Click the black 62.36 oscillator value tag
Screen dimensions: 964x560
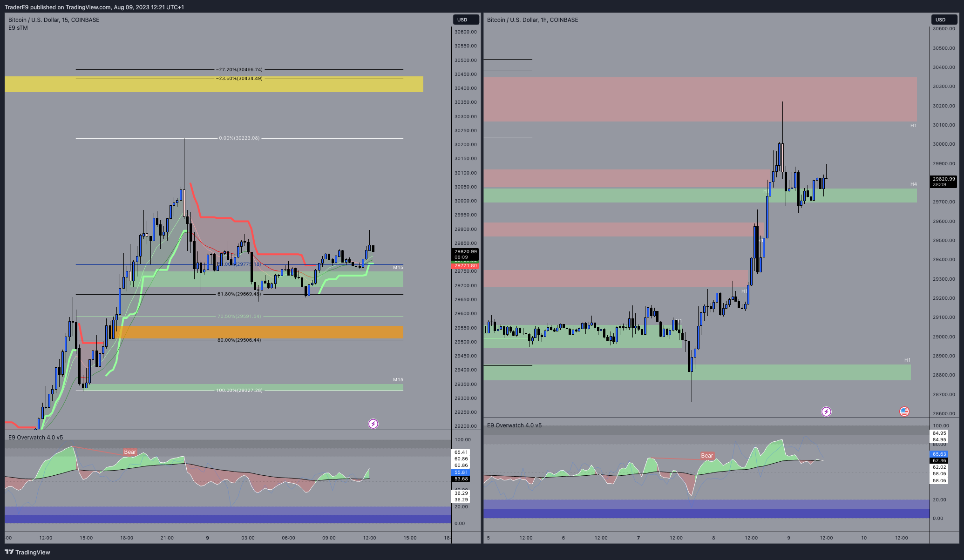939,461
